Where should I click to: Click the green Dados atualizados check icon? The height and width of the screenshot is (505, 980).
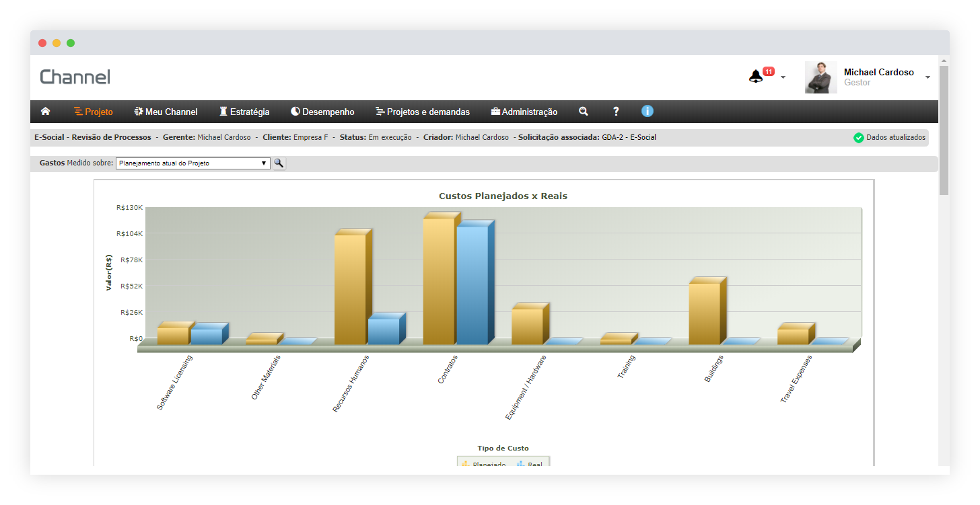click(x=858, y=138)
